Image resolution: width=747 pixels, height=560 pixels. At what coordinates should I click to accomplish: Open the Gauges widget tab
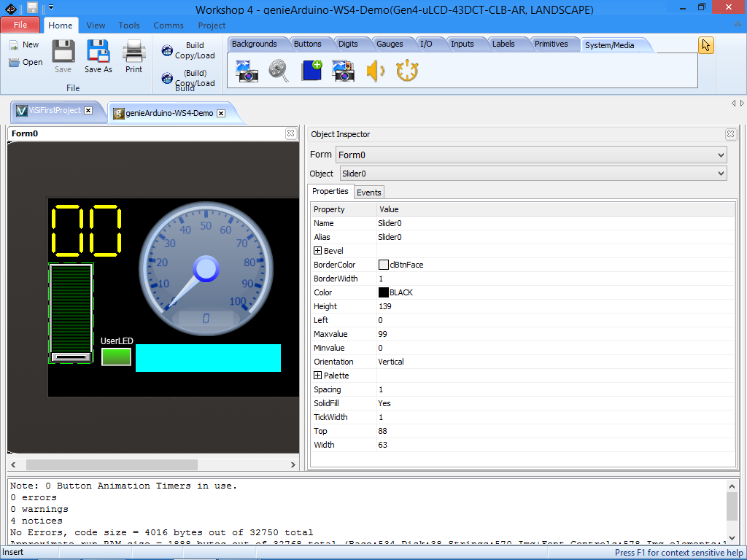click(390, 44)
